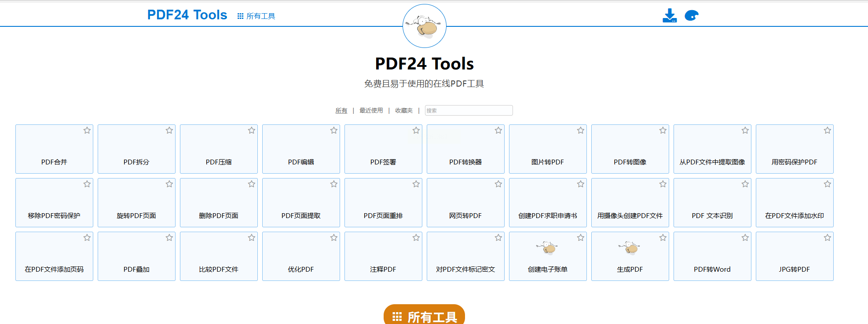The image size is (868, 324).
Task: Star the 优化PDF card
Action: pos(334,238)
